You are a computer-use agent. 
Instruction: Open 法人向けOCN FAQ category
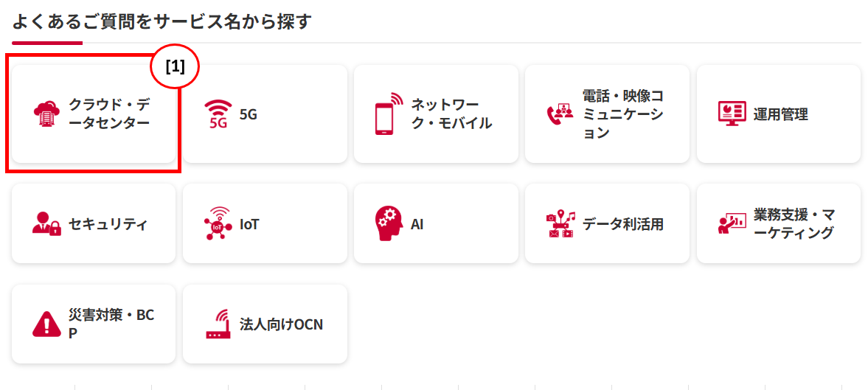[282, 324]
